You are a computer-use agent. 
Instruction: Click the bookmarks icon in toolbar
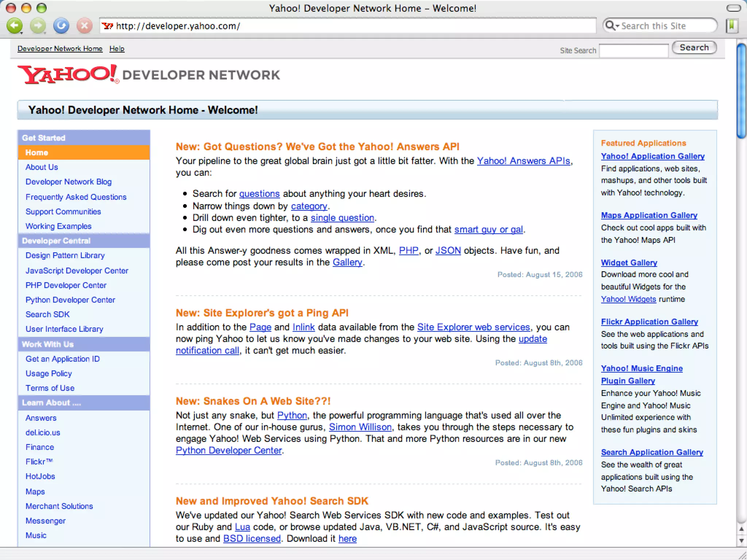[x=732, y=26]
